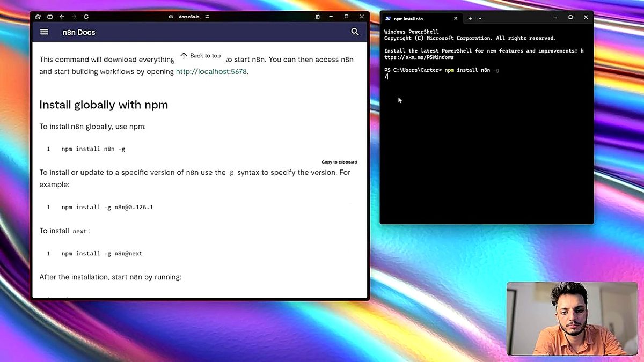The height and width of the screenshot is (362, 644).
Task: Click the docs.n8n.io address field
Action: click(189, 17)
